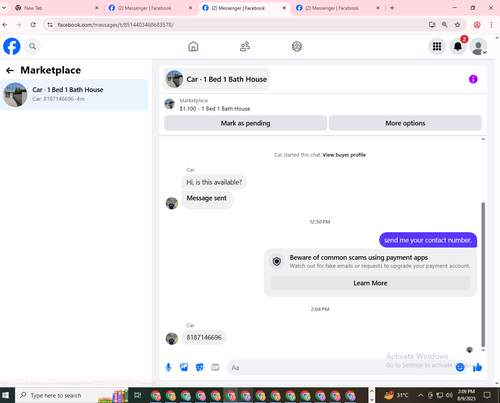The image size is (500, 403).
Task: Click Learn More about payment scams
Action: [370, 283]
